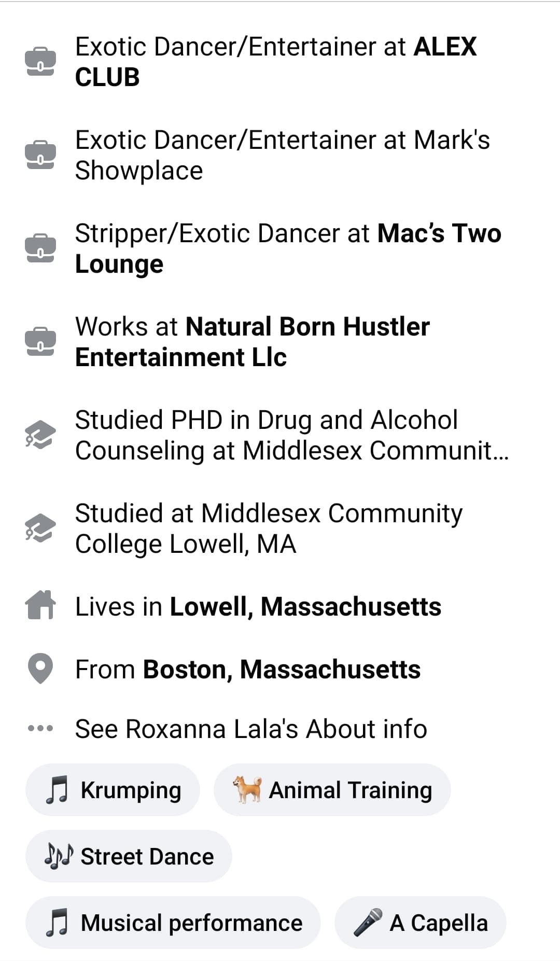Viewport: 560px width, 961px height.
Task: Open Natural Born Hustler Entertainment Llc link
Action: (307, 327)
